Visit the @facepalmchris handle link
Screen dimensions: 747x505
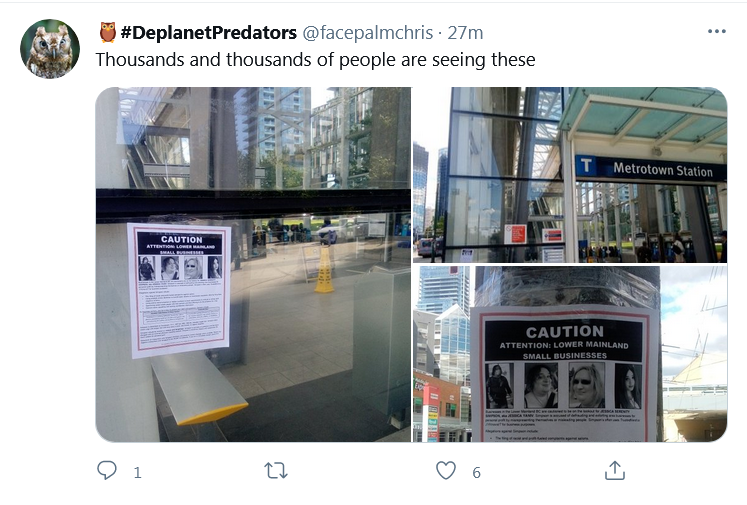pos(367,32)
